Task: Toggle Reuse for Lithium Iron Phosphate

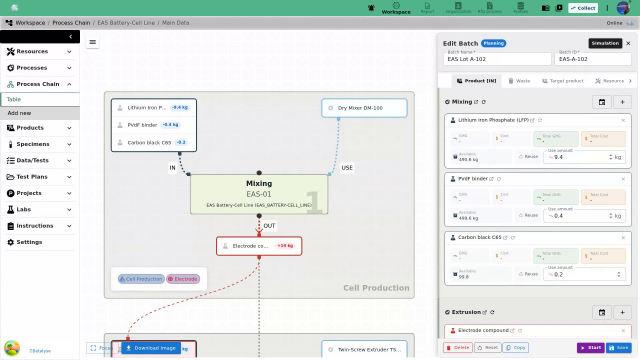Action: click(528, 157)
